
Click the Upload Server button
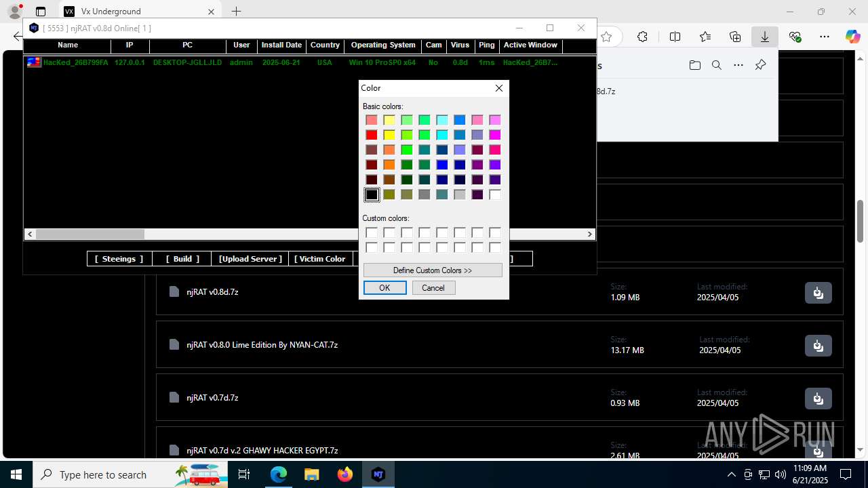pos(250,259)
